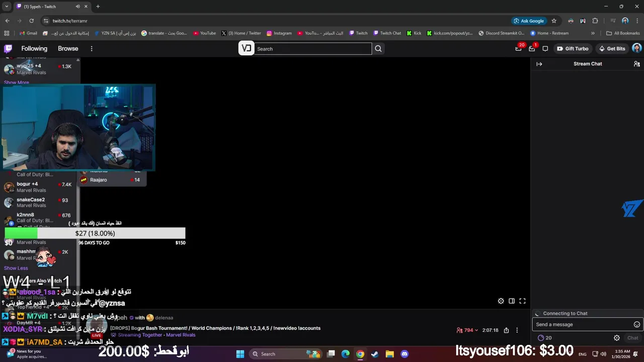Collapse the Stream Chat panel
644x362 pixels.
[539, 64]
